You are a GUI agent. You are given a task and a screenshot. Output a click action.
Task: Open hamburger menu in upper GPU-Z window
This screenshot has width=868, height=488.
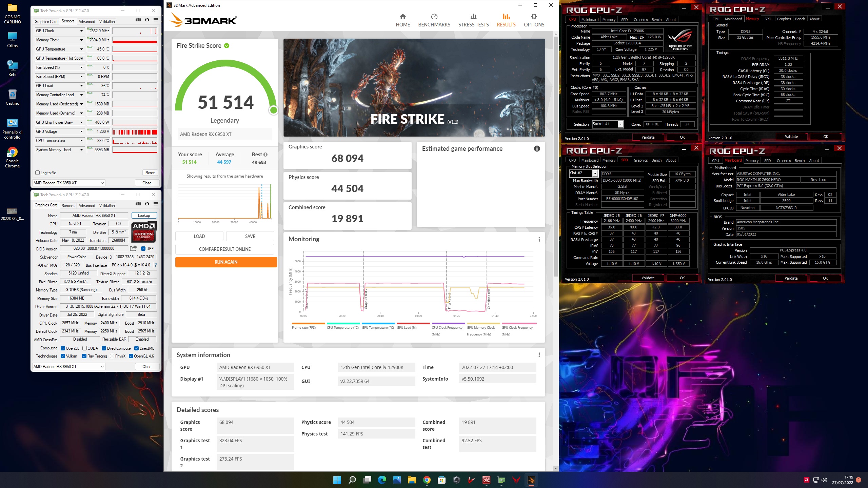[x=156, y=20]
